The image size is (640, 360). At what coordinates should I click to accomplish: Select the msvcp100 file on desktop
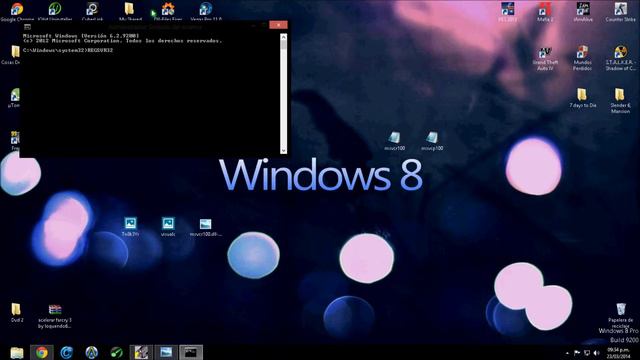[432, 141]
